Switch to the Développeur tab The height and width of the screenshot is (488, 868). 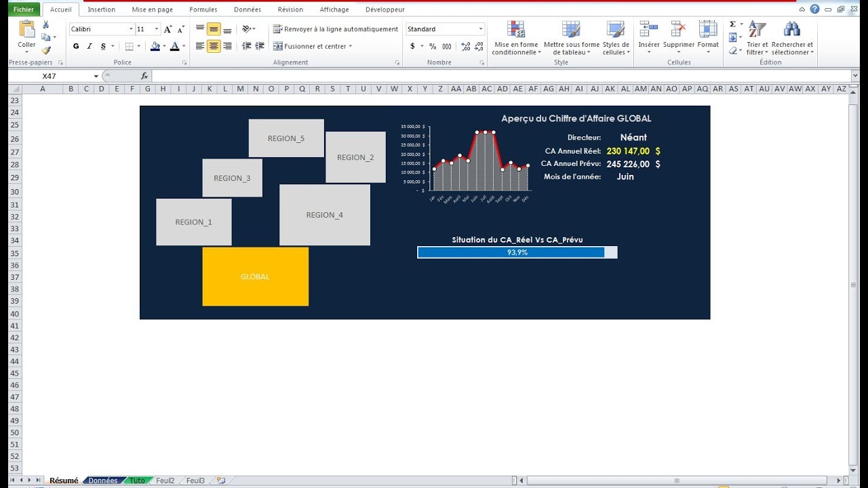point(385,9)
